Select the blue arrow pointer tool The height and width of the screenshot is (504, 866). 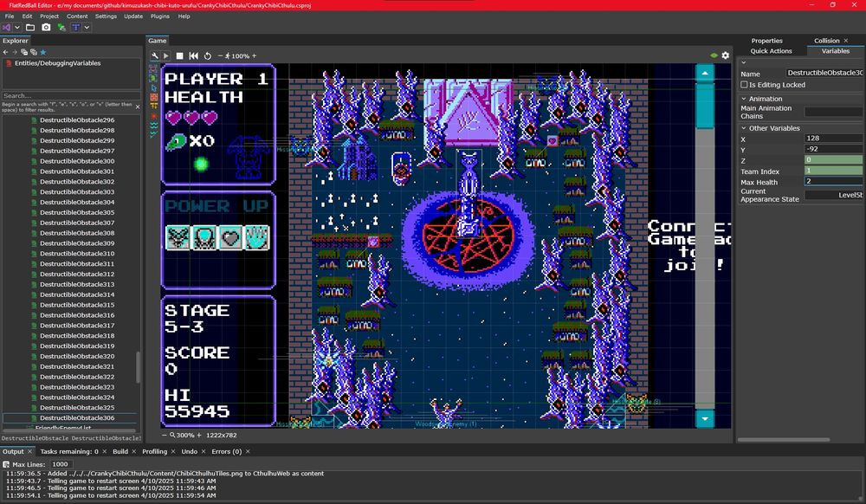[153, 87]
